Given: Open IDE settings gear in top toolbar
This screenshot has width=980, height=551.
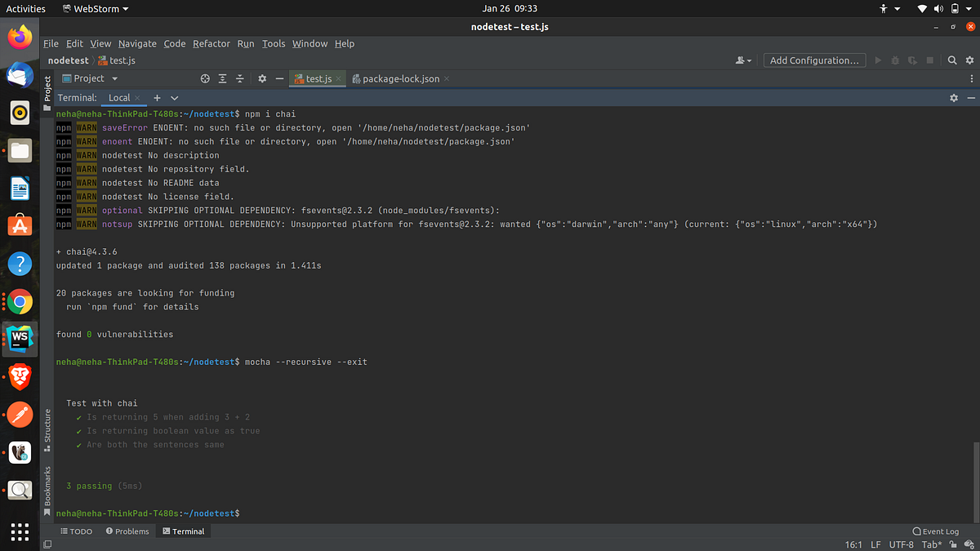Looking at the screenshot, I should point(969,60).
